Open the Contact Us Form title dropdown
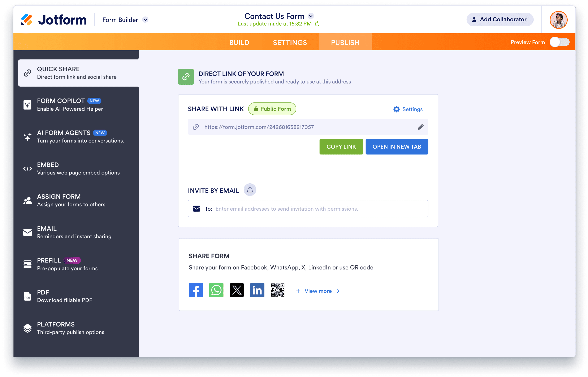 311,16
